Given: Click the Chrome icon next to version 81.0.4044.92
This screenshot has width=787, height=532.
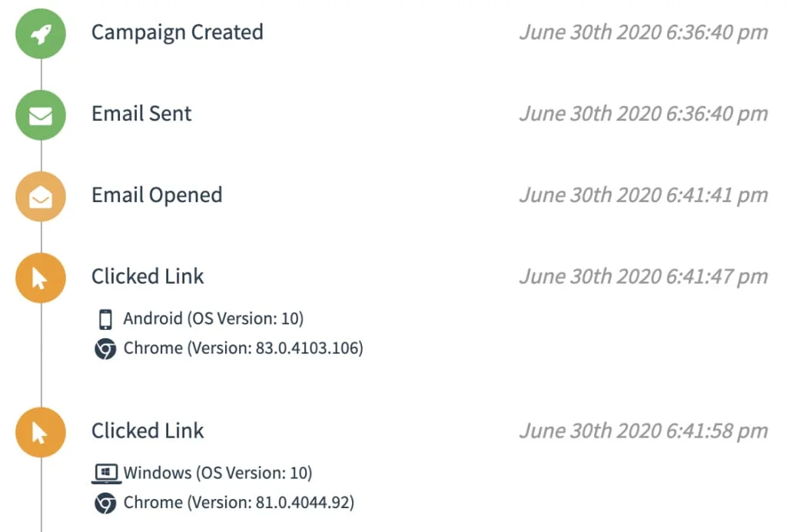Looking at the screenshot, I should [x=105, y=503].
